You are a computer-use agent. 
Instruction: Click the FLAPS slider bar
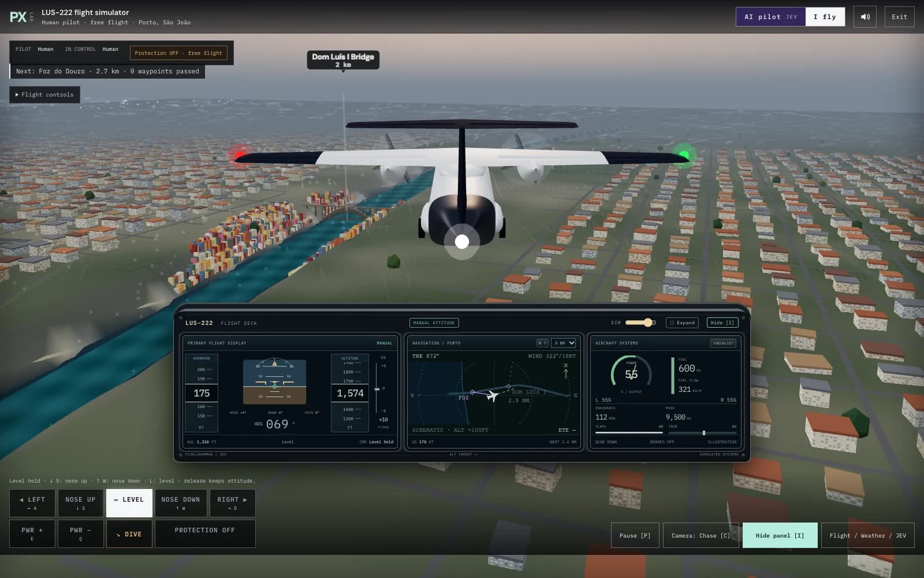pyautogui.click(x=629, y=432)
